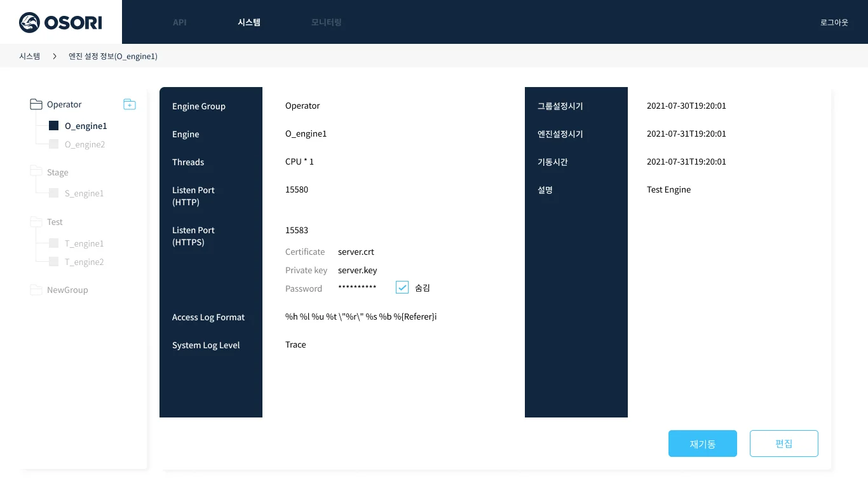Open the API menu
This screenshot has height=488, width=868.
180,22
